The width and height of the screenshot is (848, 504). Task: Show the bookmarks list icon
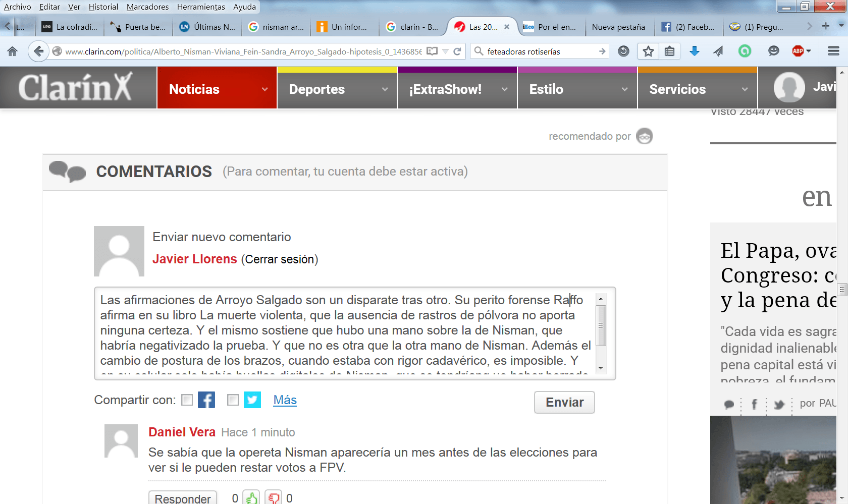point(669,51)
